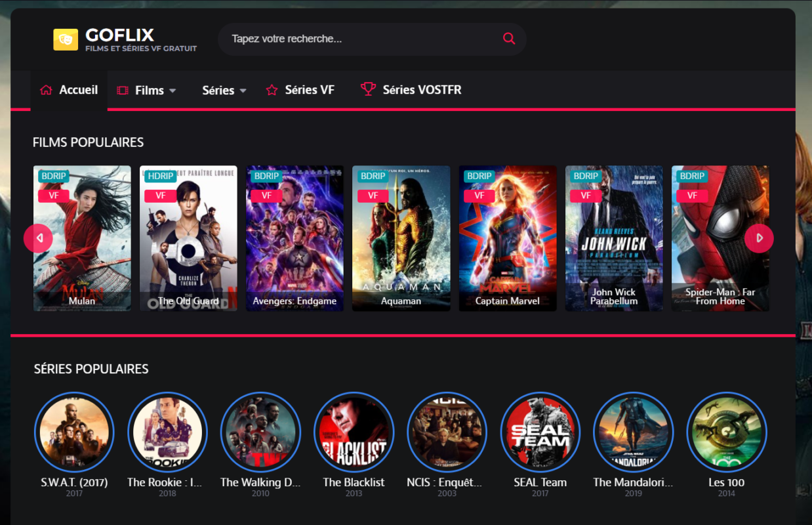This screenshot has height=525, width=812.
Task: Click the year 2003 under NCIS
Action: point(447,493)
